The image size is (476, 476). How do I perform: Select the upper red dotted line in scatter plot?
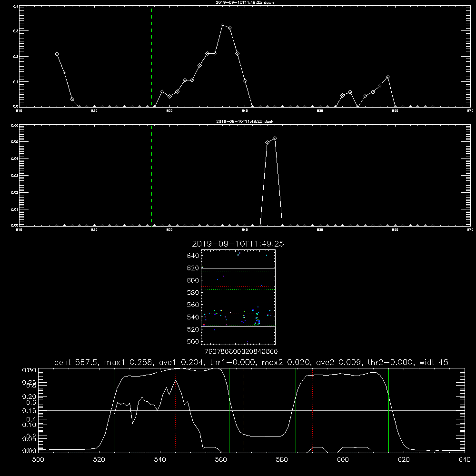coord(238,286)
